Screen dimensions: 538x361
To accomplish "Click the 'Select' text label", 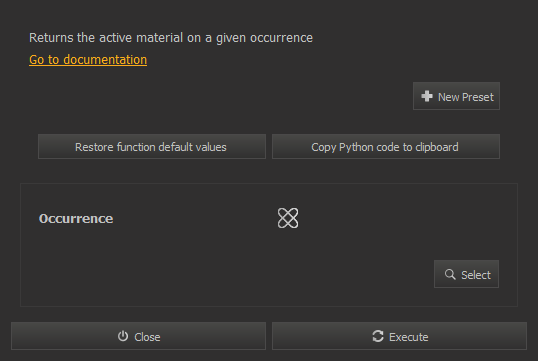I will point(476,275).
